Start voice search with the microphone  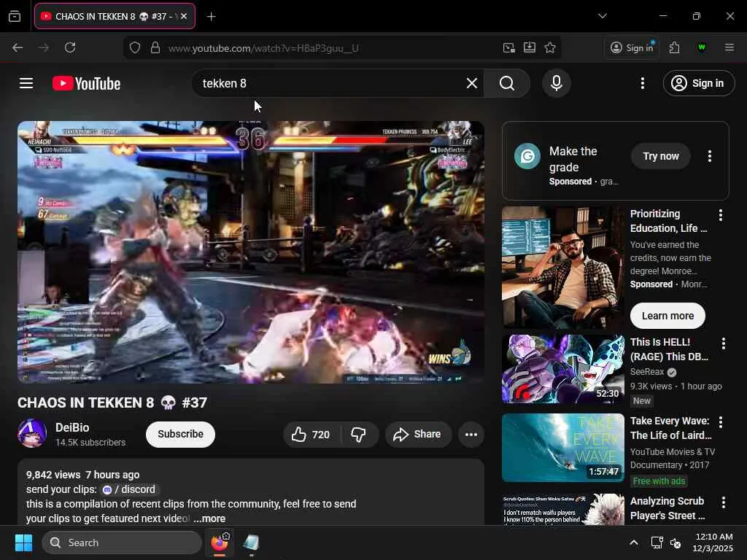(556, 83)
